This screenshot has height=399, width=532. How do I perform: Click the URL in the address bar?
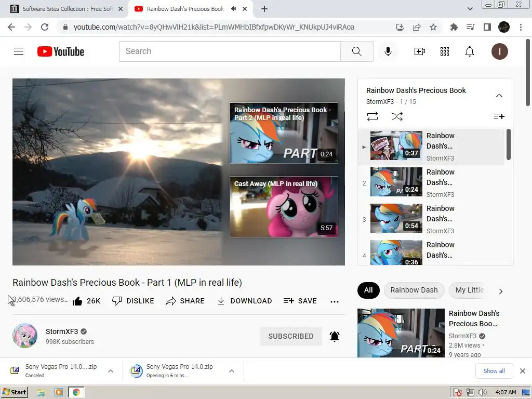[x=214, y=27]
